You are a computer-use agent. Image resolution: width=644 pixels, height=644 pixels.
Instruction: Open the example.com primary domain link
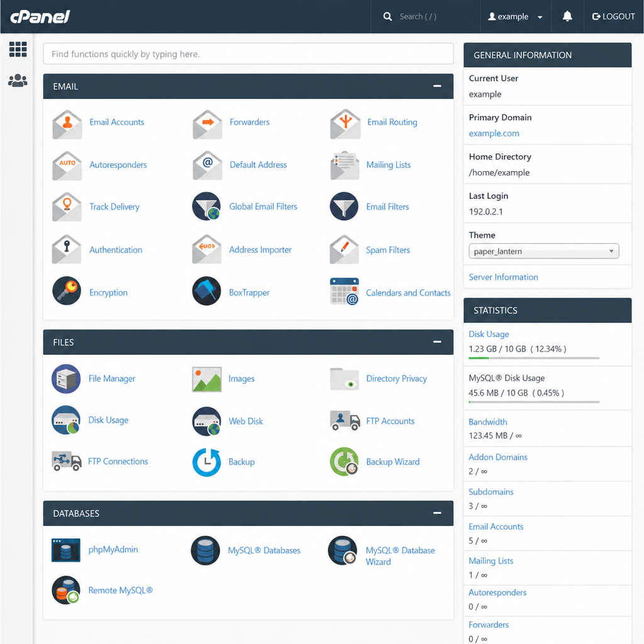494,133
